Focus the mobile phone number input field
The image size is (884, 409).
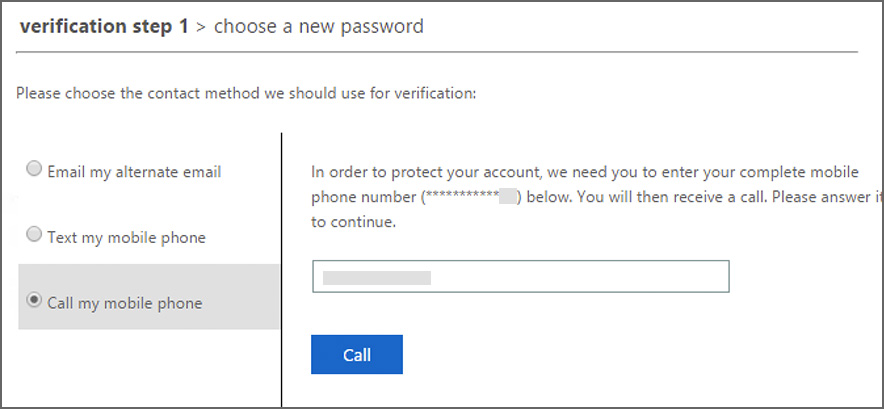coord(520,277)
